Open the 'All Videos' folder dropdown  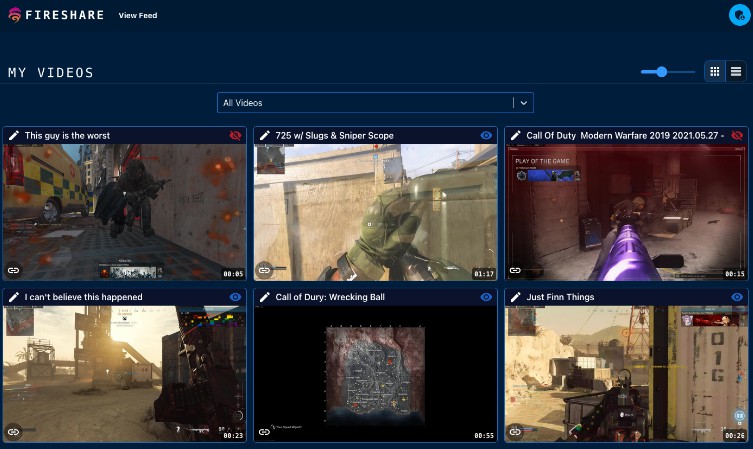click(365, 102)
